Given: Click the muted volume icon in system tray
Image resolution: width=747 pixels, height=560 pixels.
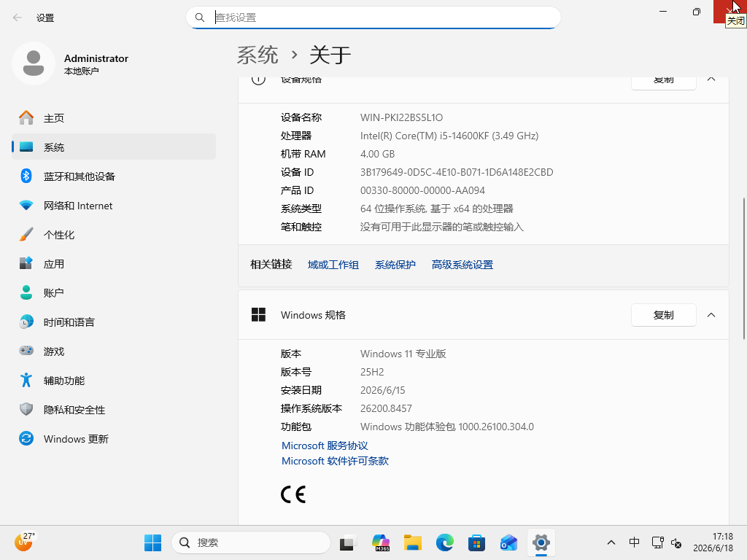Looking at the screenshot, I should point(676,542).
